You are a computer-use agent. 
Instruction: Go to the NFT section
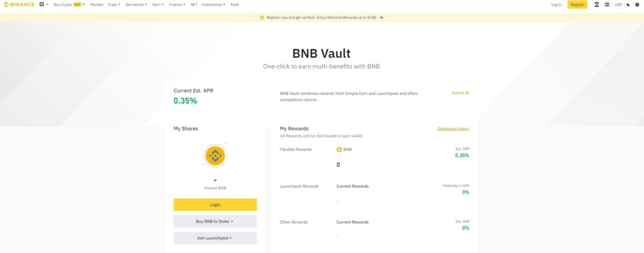click(194, 4)
